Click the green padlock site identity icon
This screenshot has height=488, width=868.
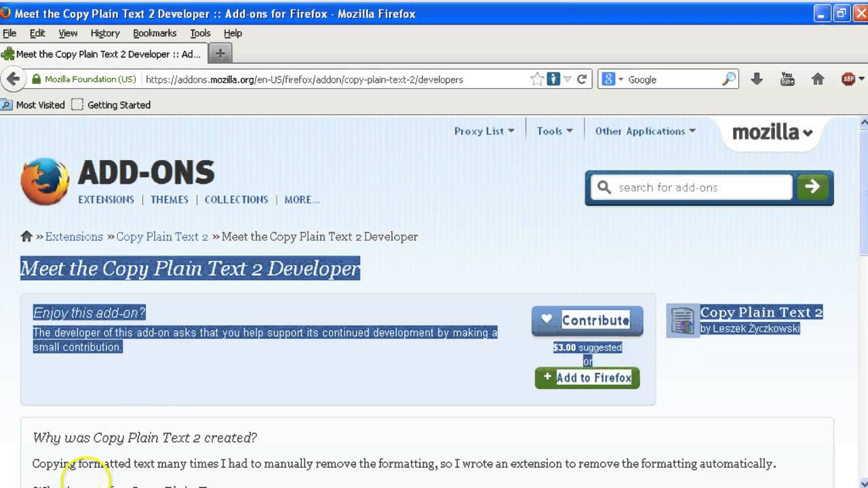(37, 79)
